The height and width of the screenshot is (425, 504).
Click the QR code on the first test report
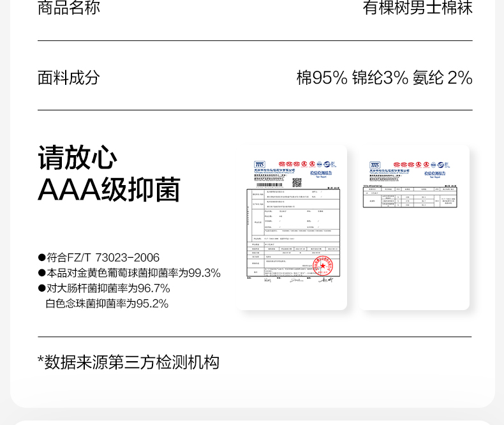click(x=296, y=183)
